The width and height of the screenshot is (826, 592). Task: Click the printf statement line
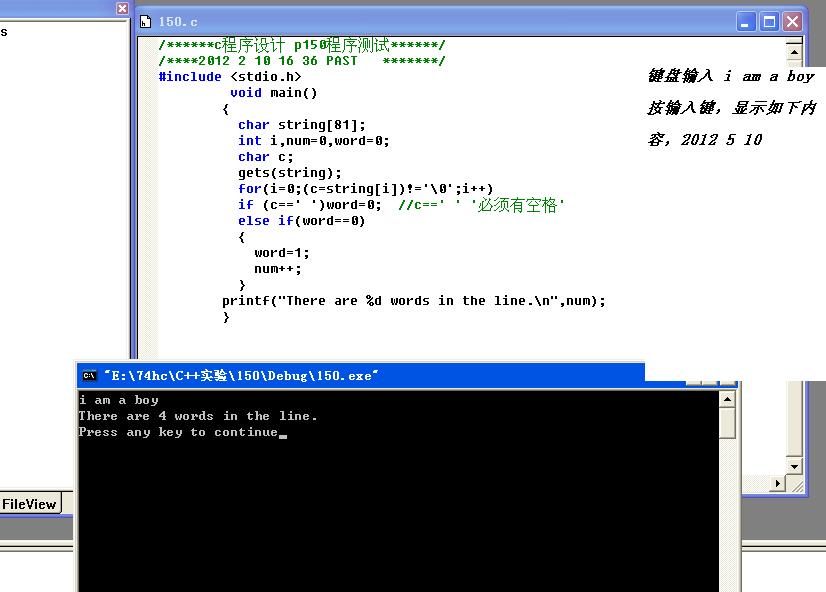(414, 301)
